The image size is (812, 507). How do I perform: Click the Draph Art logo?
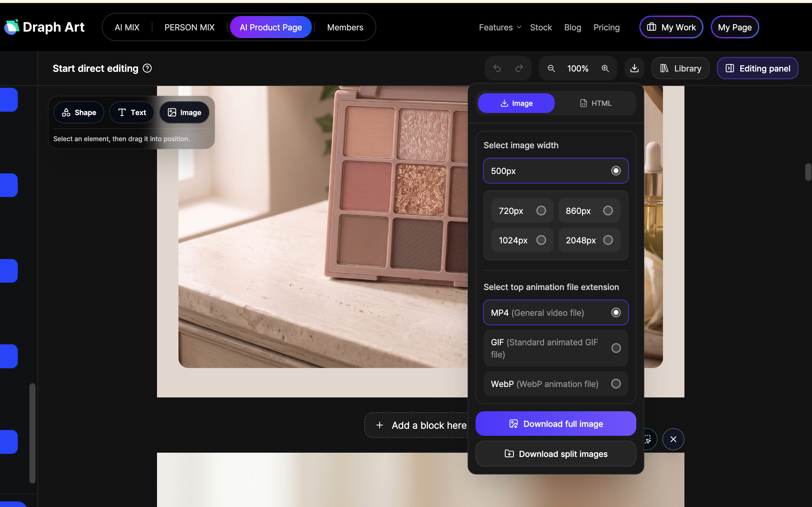44,27
